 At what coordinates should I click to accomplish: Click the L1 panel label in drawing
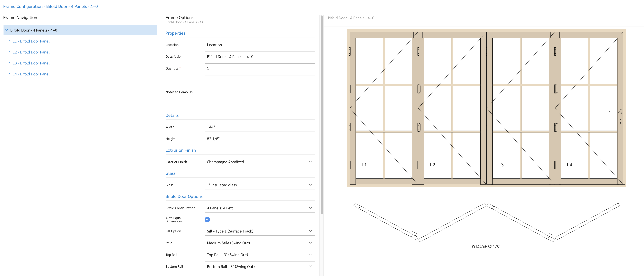pos(364,165)
